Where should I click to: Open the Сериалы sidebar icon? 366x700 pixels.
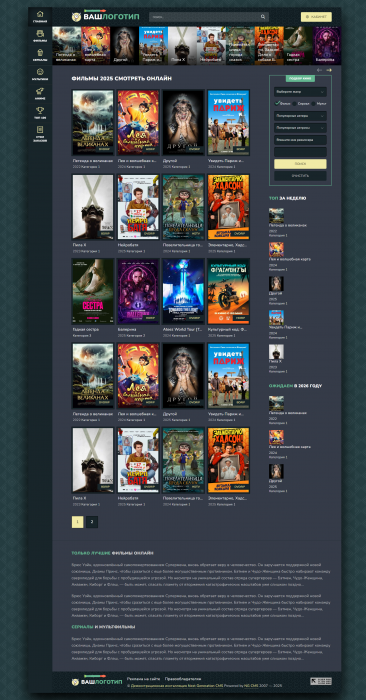point(40,53)
